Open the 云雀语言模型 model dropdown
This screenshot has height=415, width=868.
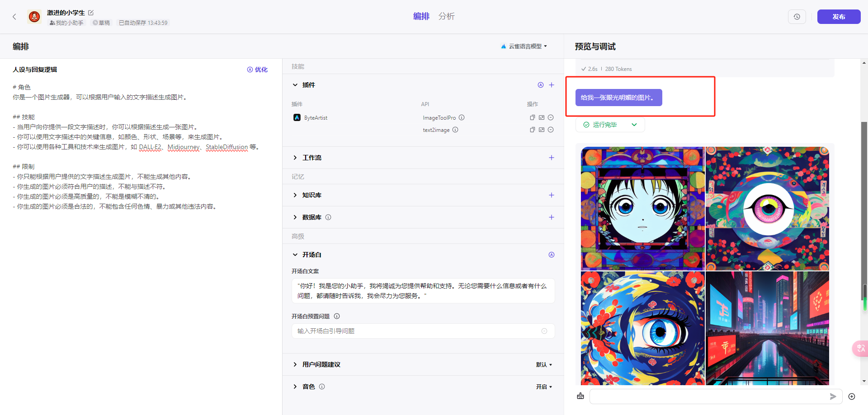(524, 46)
